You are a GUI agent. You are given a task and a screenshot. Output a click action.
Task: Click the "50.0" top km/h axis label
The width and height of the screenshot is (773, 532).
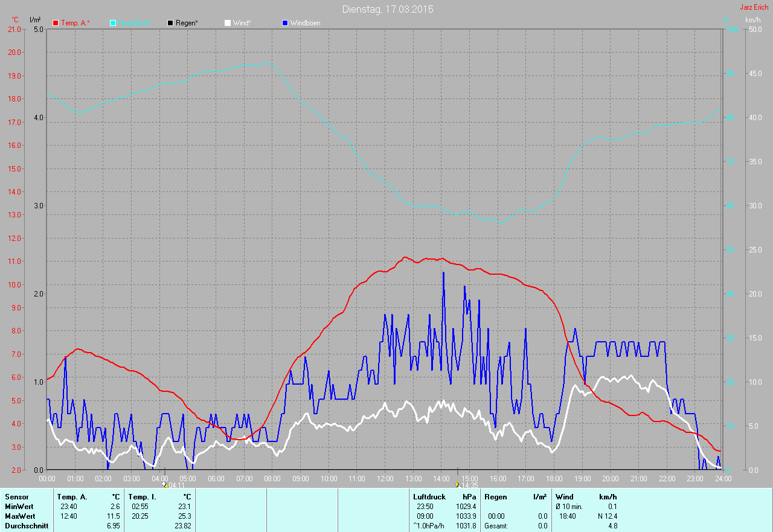(755, 29)
